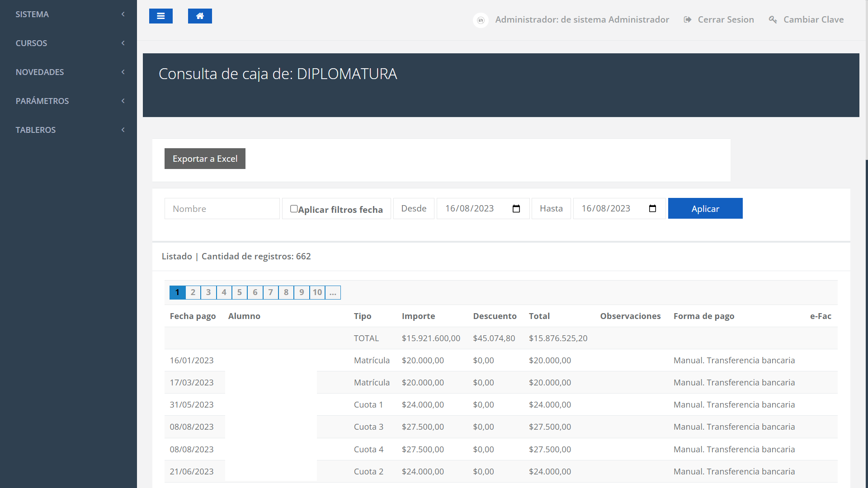868x488 pixels.
Task: Go to home via house icon
Action: (200, 16)
